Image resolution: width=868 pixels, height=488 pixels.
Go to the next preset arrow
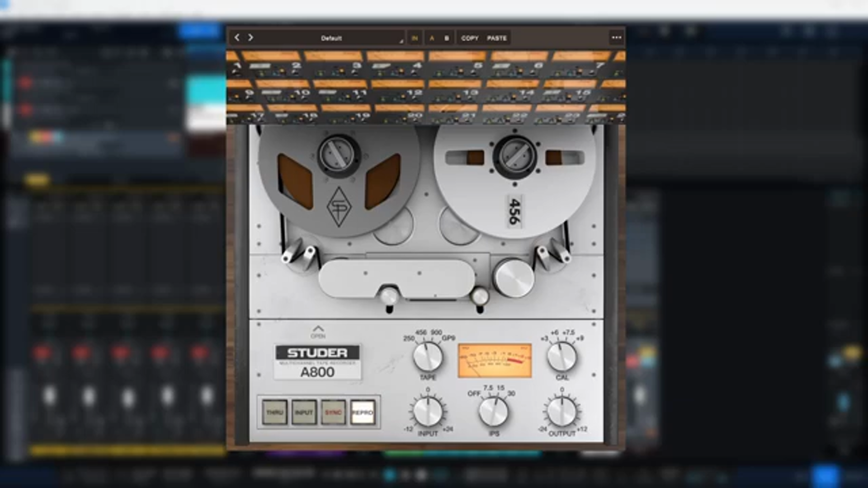coord(250,38)
